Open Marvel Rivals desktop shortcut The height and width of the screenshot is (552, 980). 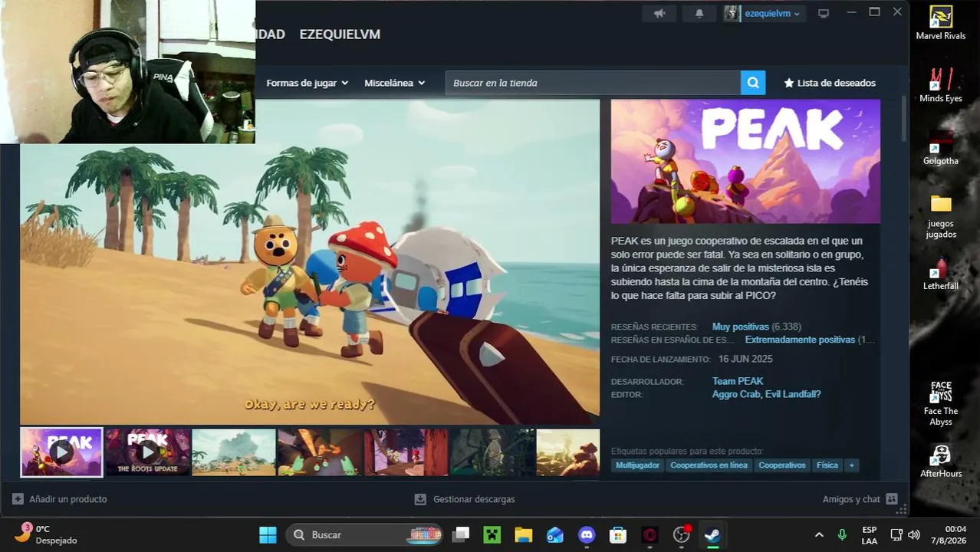coord(941,23)
